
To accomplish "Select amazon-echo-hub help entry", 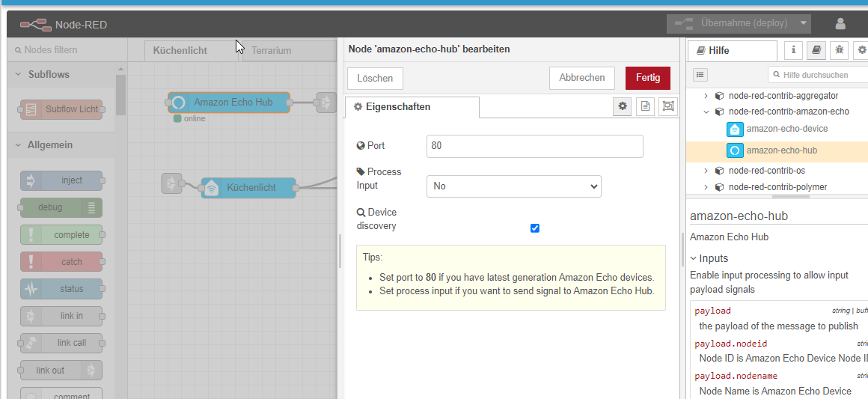I will coord(777,150).
